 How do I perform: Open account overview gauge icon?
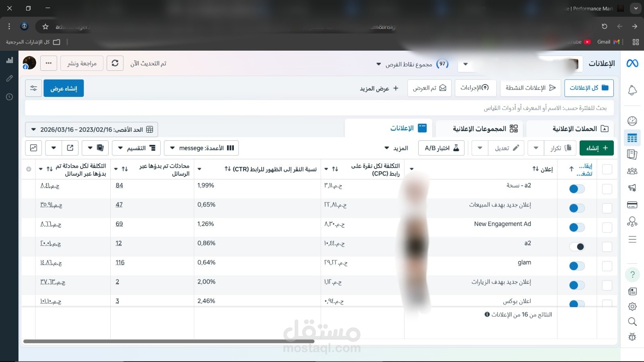click(632, 121)
